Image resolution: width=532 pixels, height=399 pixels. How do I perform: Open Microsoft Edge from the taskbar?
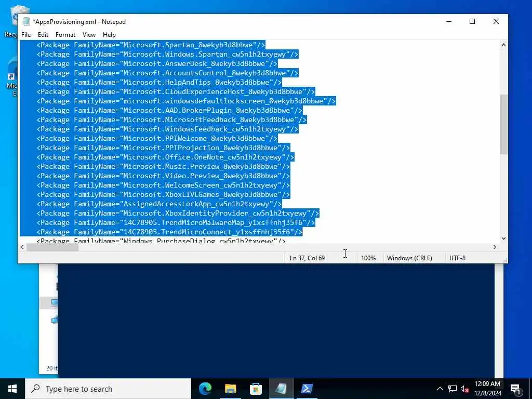coord(205,389)
